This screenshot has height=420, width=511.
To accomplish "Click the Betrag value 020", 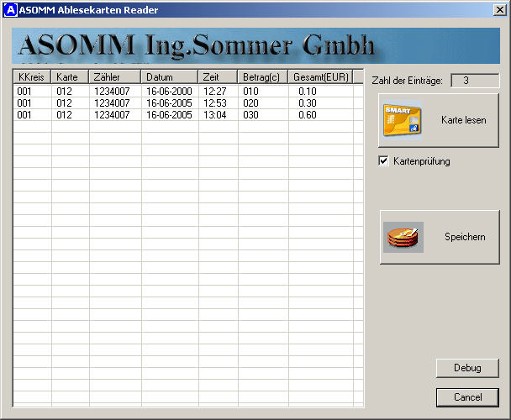I will coord(263,103).
